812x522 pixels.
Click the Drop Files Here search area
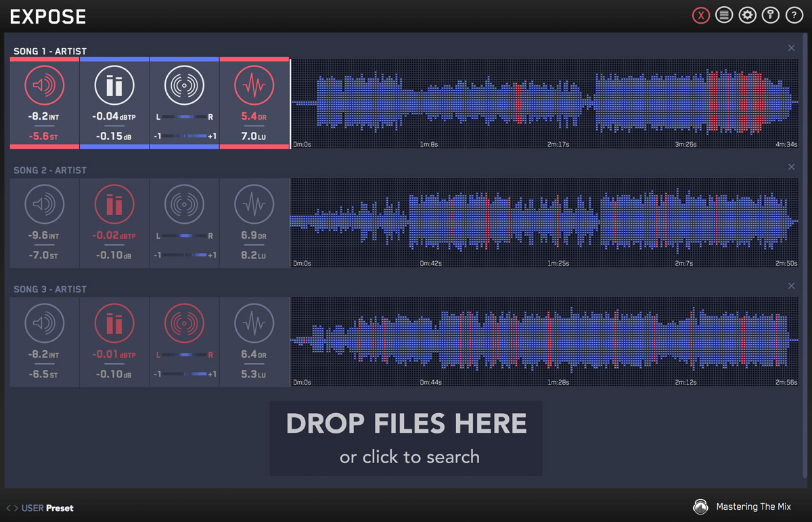(x=406, y=438)
